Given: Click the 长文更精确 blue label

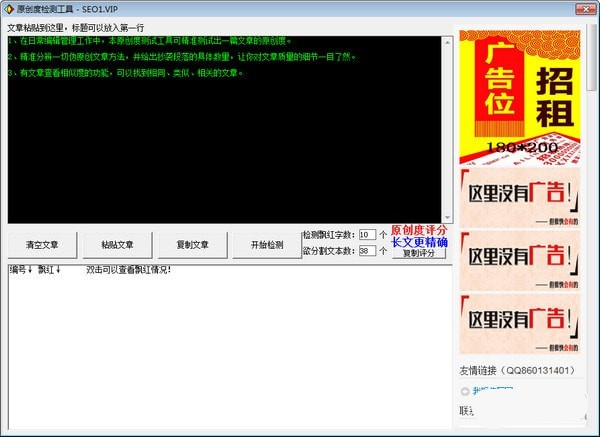Looking at the screenshot, I should tap(419, 242).
